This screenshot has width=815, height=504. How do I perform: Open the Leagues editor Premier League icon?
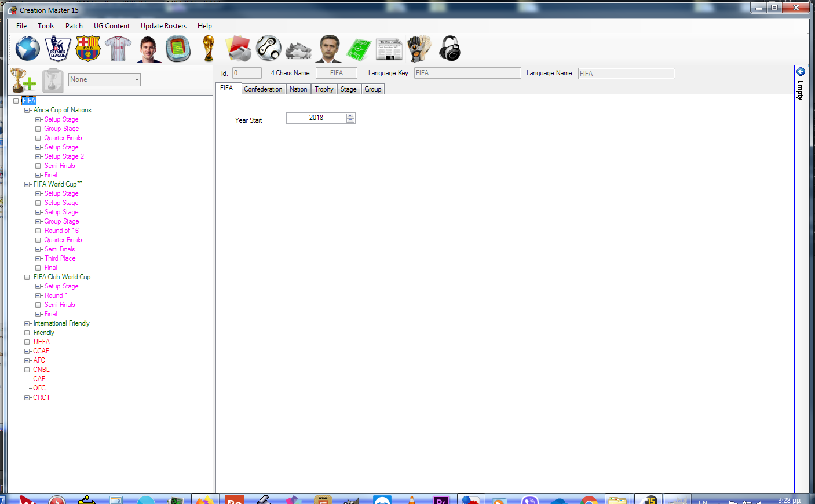point(58,49)
